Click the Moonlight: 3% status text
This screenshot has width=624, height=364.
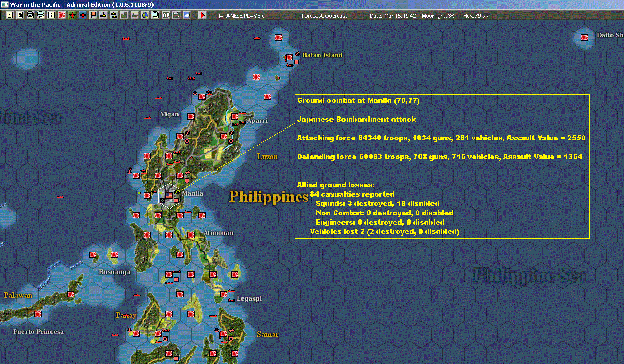tap(438, 16)
